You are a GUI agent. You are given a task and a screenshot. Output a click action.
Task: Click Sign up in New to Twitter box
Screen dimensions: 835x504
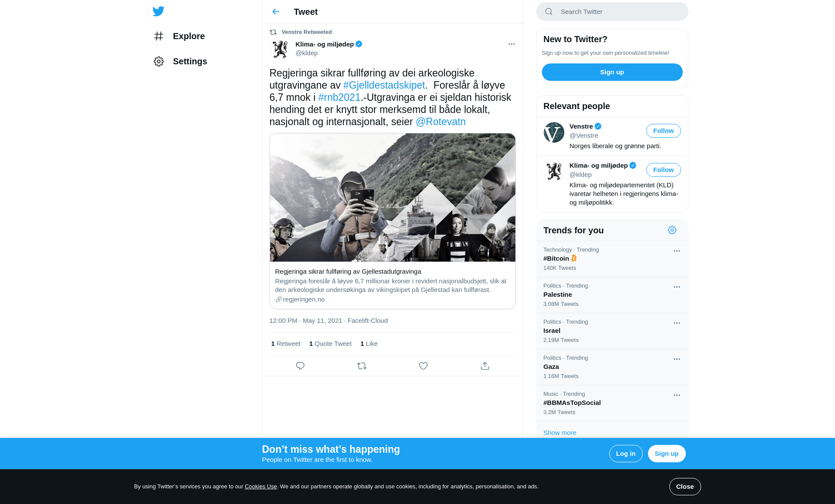pos(612,72)
